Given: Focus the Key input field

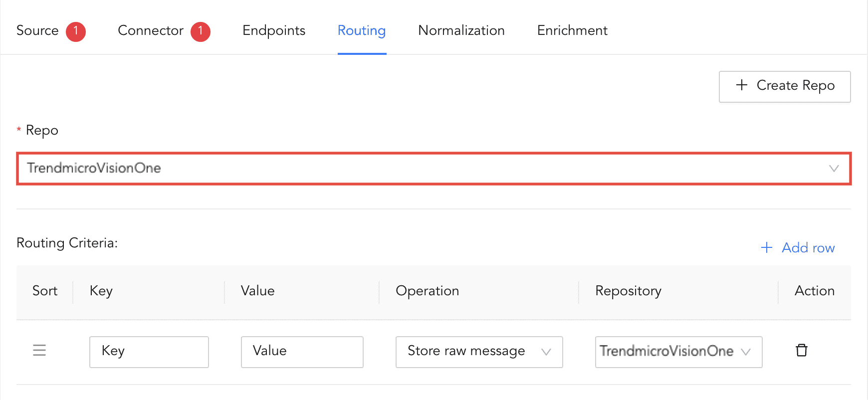Looking at the screenshot, I should coord(149,352).
